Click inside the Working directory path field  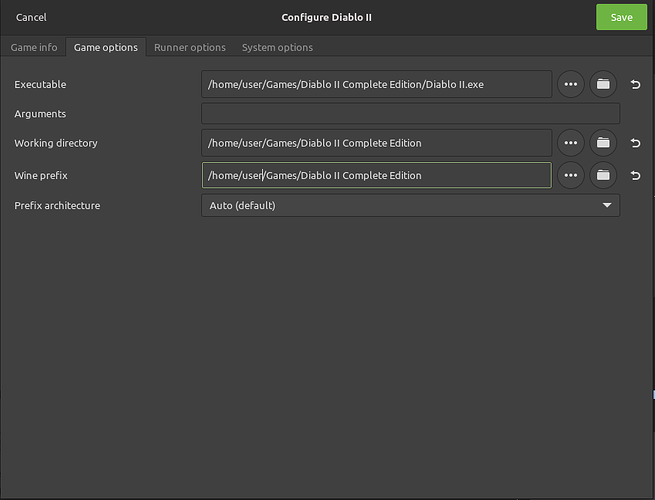click(376, 143)
